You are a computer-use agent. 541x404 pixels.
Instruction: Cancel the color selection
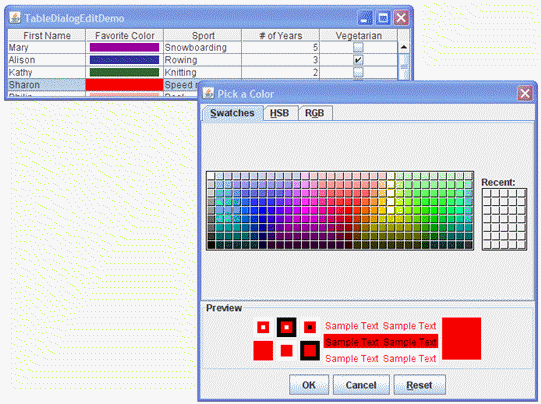point(361,385)
